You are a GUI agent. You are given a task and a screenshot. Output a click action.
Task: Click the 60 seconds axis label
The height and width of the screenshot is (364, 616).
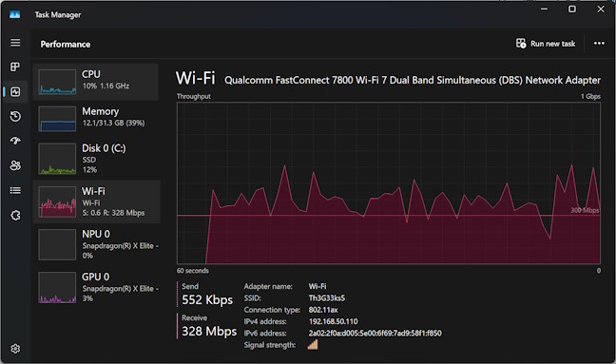[x=192, y=271]
